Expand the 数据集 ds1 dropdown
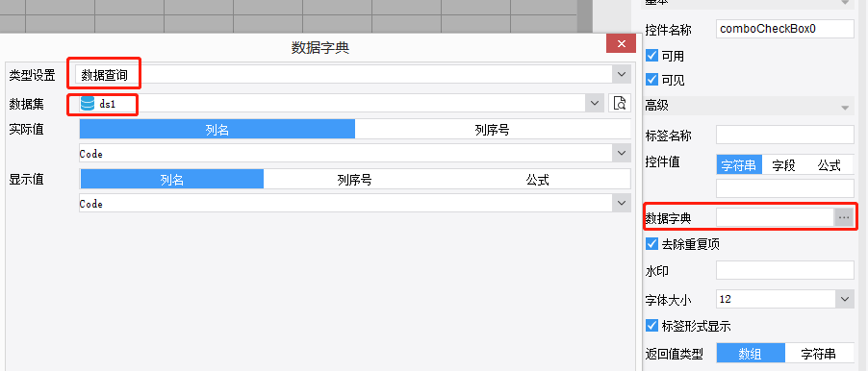The width and height of the screenshot is (868, 371). (595, 103)
